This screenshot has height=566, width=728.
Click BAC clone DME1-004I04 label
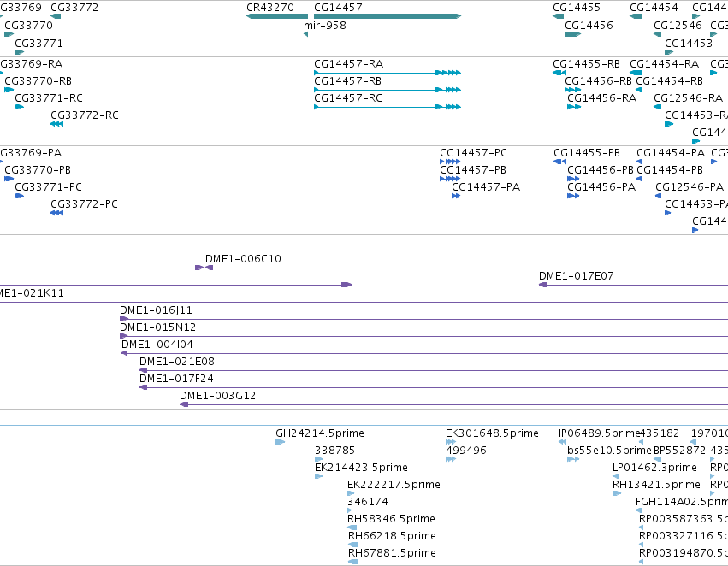157,345
